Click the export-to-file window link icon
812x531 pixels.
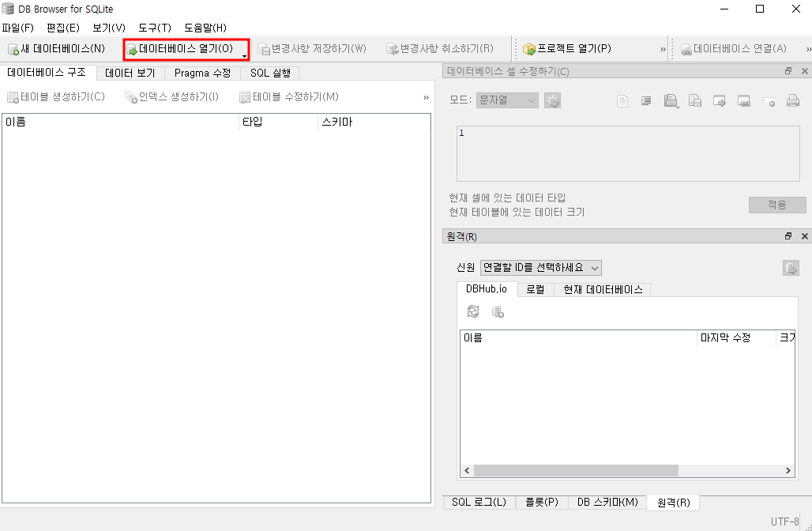click(743, 101)
